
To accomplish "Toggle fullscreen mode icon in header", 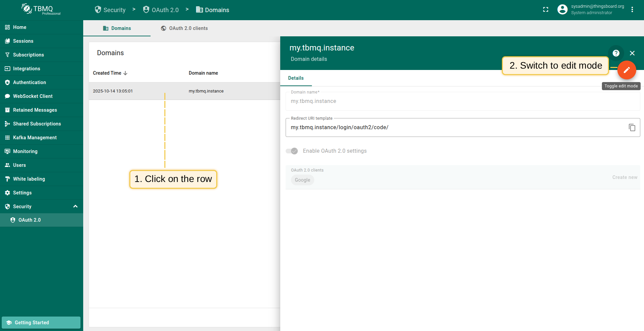I will (546, 10).
